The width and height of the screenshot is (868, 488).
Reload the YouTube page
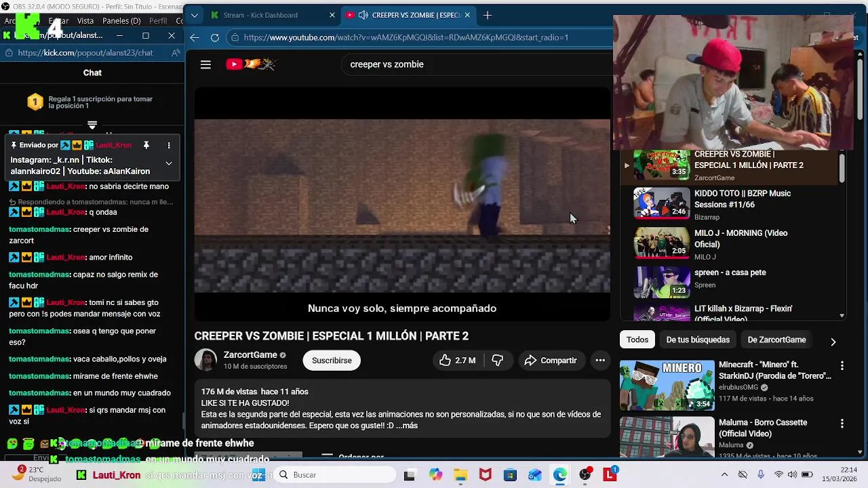pyautogui.click(x=215, y=38)
